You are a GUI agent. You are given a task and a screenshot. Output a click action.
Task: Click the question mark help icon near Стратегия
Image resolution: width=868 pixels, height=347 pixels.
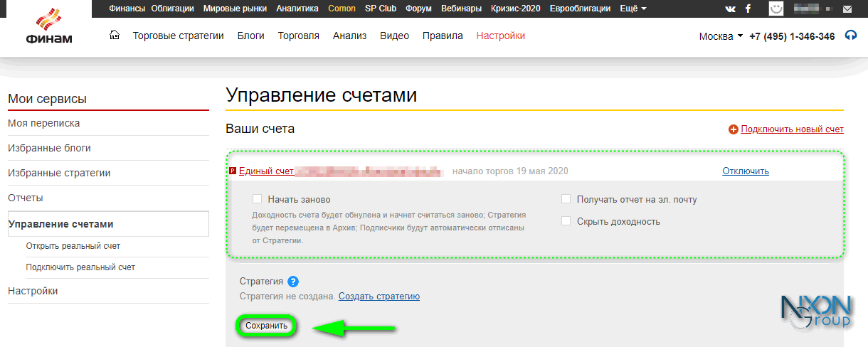[292, 282]
